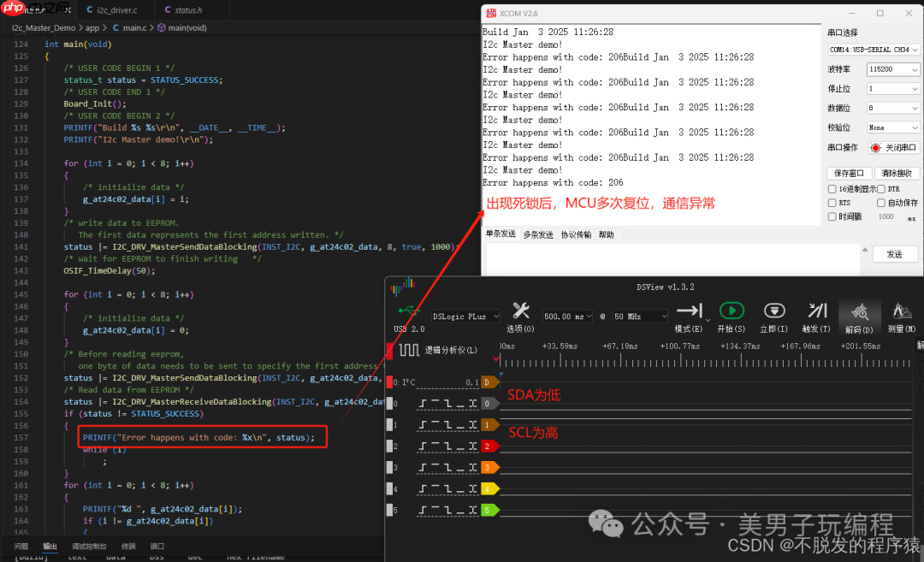Open the Decode (解码) panel icon
924x562 pixels.
[860, 311]
